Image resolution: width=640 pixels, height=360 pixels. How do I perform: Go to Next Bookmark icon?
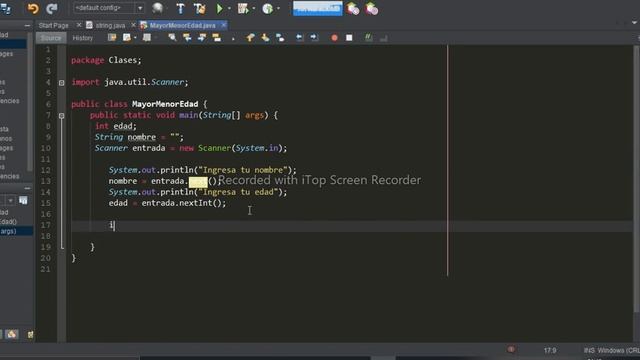click(265, 38)
